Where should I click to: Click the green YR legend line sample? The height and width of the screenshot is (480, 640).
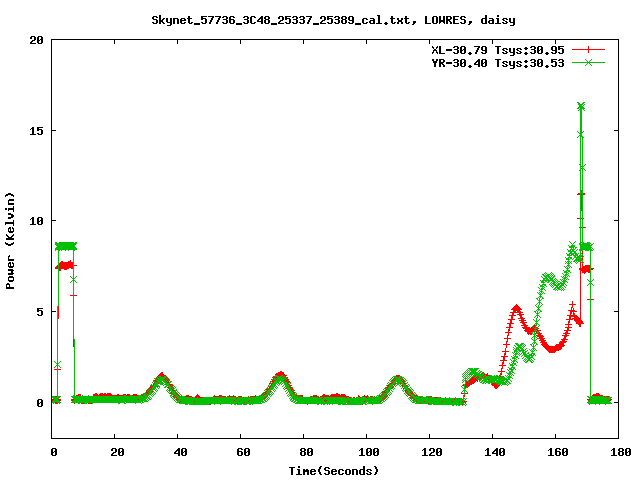[588, 62]
